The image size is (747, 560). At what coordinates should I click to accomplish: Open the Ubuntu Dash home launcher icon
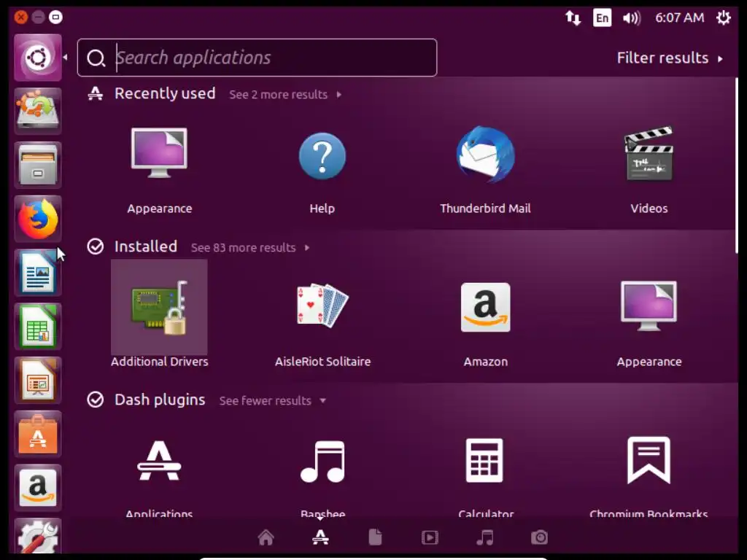[38, 58]
